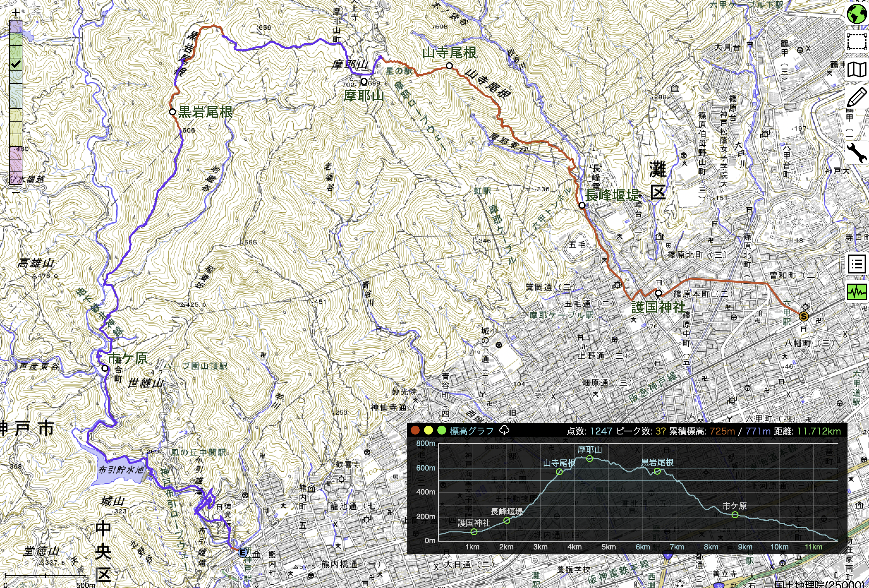Click the 5km label on graph axis
This screenshot has height=588, width=869.
click(x=608, y=547)
